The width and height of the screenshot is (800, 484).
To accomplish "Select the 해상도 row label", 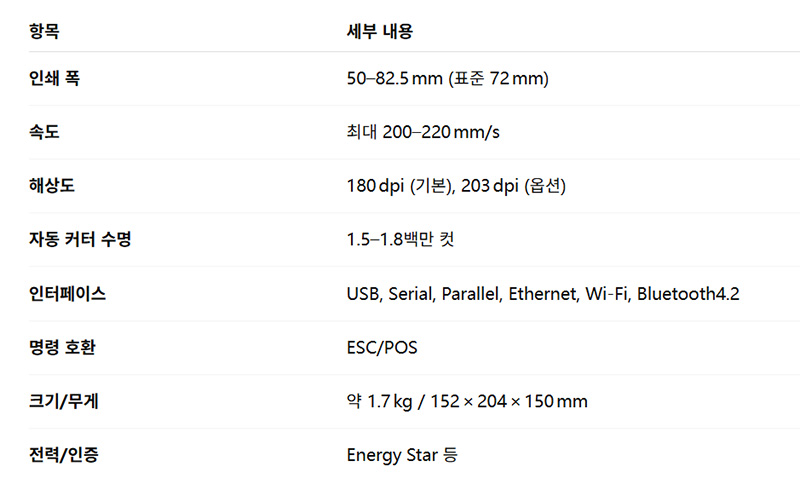I will tap(52, 186).
